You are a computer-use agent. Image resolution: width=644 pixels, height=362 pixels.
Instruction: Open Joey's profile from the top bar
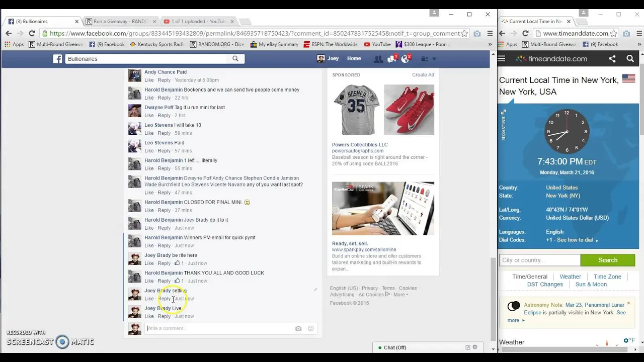coord(328,59)
